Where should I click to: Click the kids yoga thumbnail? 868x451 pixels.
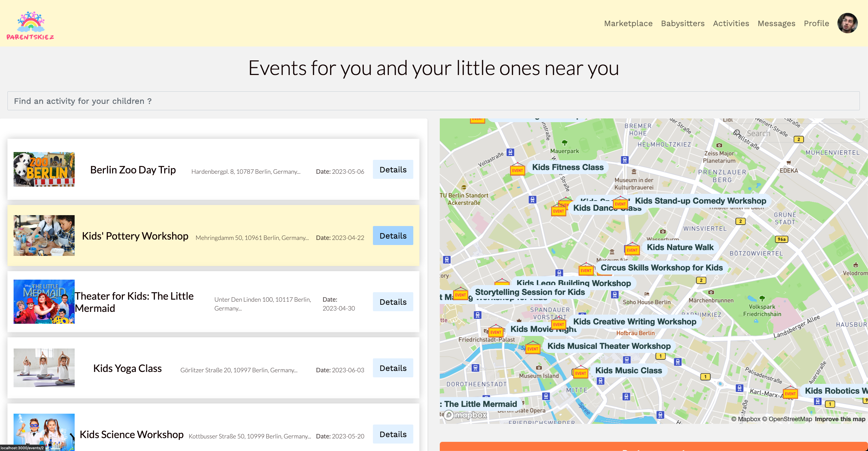(44, 368)
